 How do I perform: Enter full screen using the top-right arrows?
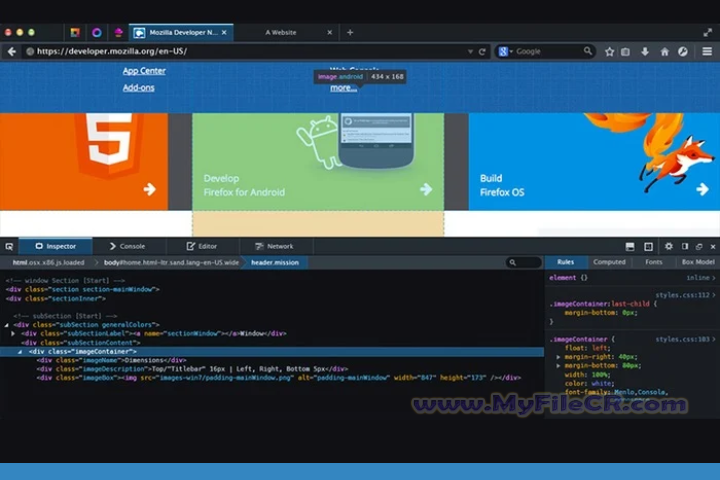tap(707, 32)
